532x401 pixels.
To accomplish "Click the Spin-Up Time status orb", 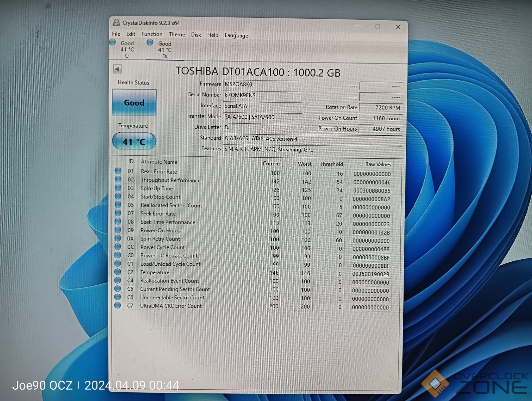I will click(x=118, y=187).
